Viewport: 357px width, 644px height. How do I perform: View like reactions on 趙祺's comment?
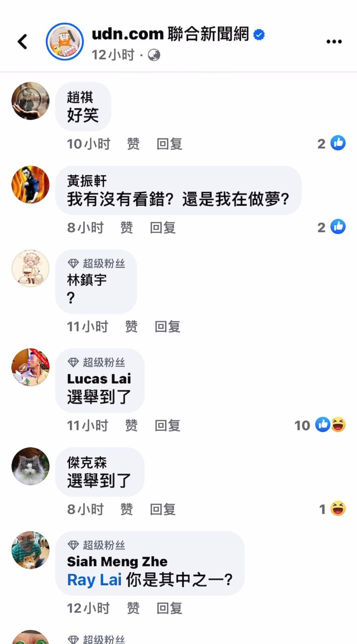[x=331, y=143]
